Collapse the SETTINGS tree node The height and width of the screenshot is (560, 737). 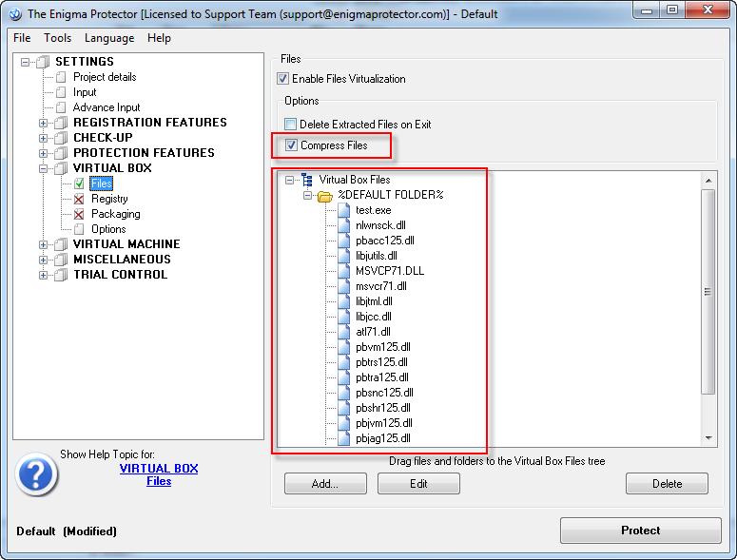[26, 62]
